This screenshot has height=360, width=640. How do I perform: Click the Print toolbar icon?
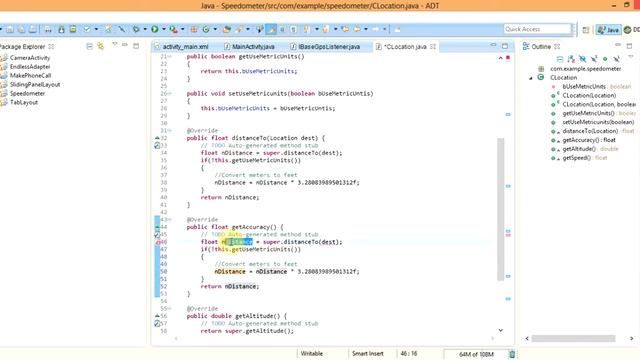(x=33, y=29)
